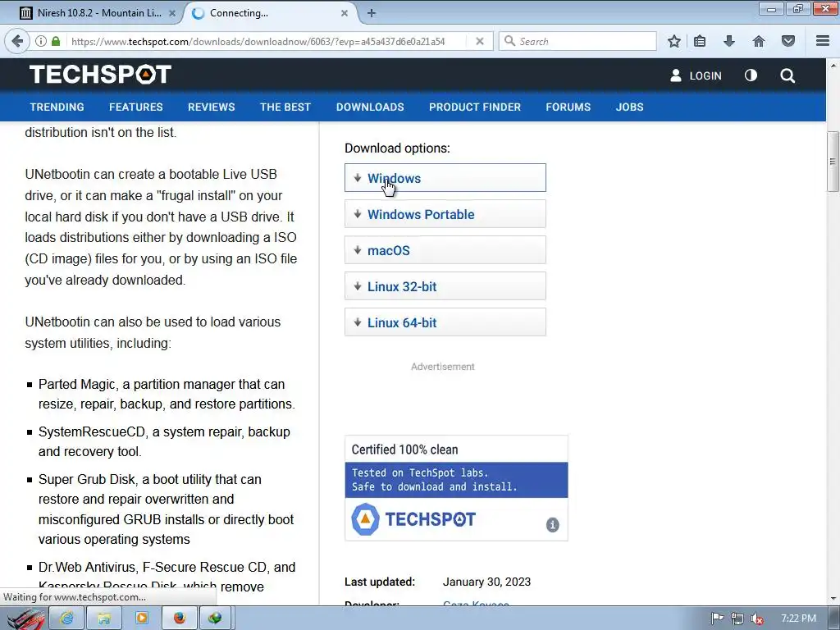Open TechSpot site search magnifier

[x=787, y=75]
